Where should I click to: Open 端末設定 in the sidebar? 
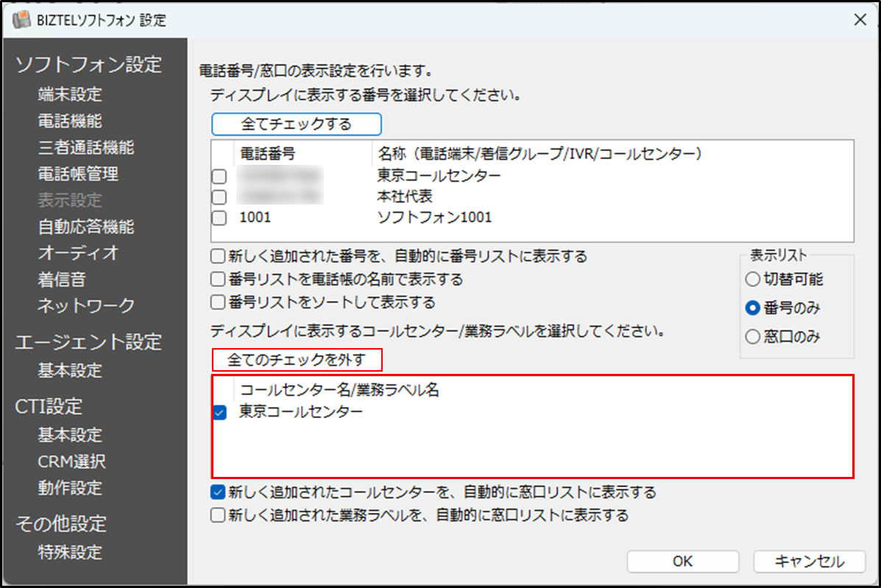coord(70,94)
